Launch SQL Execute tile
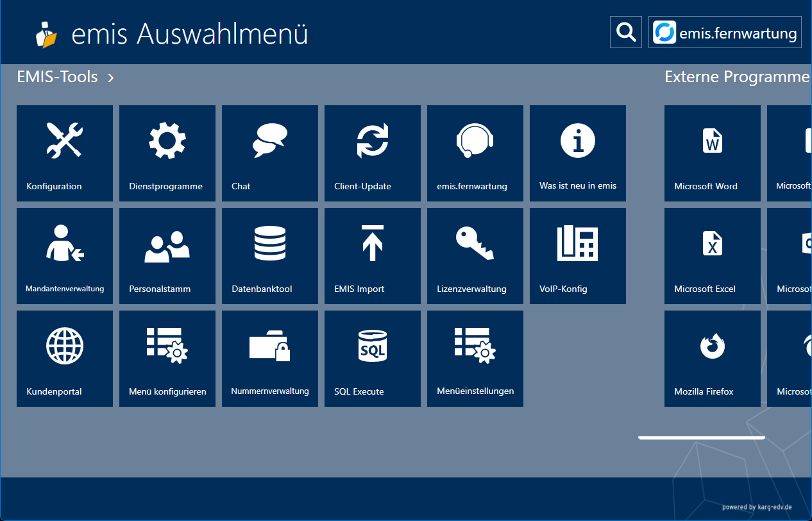The image size is (812, 521). pos(373,359)
